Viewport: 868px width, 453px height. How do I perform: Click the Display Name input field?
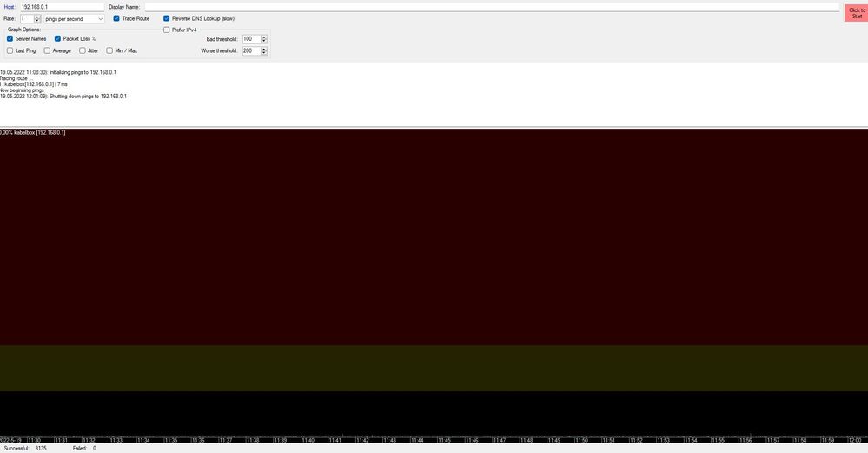coord(492,7)
